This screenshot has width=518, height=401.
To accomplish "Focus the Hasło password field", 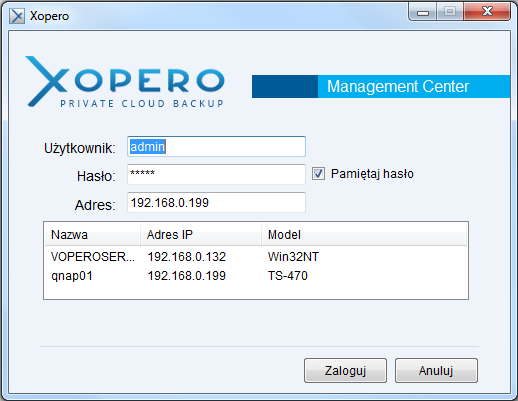I will click(216, 174).
